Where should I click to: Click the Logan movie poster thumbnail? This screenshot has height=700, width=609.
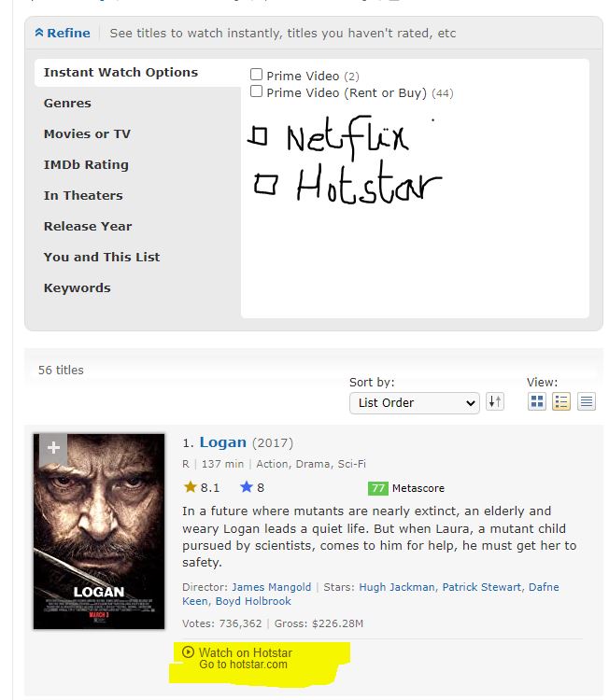tap(99, 530)
